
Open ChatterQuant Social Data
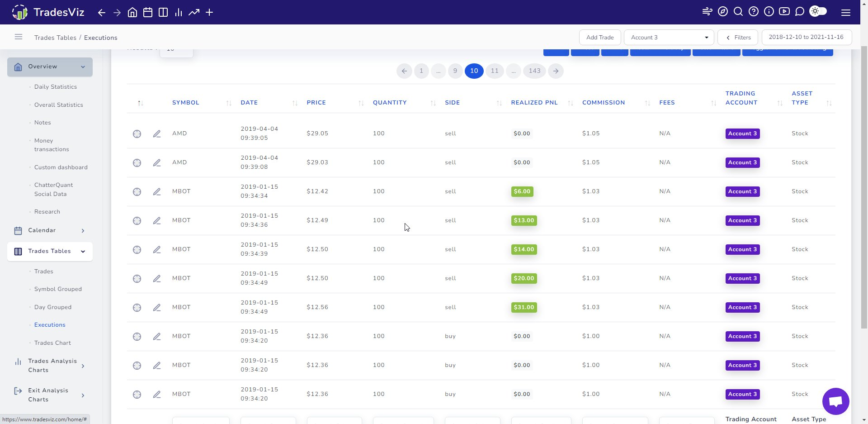click(x=53, y=190)
